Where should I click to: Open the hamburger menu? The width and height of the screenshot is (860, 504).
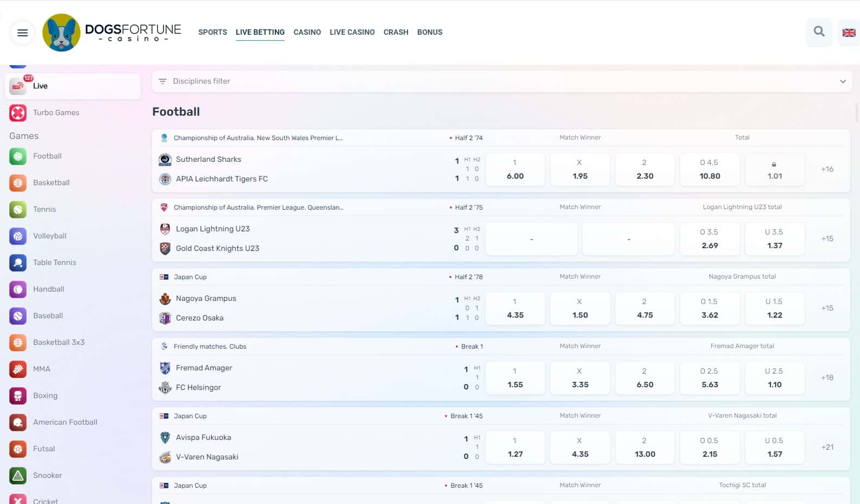click(x=22, y=33)
